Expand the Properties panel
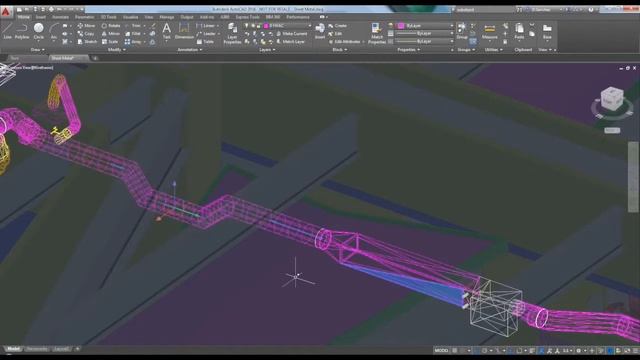The height and width of the screenshot is (360, 640). pyautogui.click(x=409, y=50)
